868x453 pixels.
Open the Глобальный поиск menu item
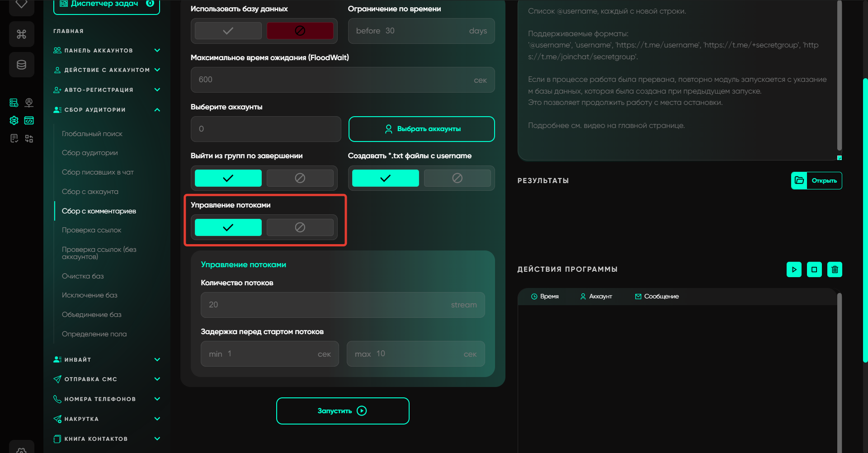pyautogui.click(x=92, y=134)
